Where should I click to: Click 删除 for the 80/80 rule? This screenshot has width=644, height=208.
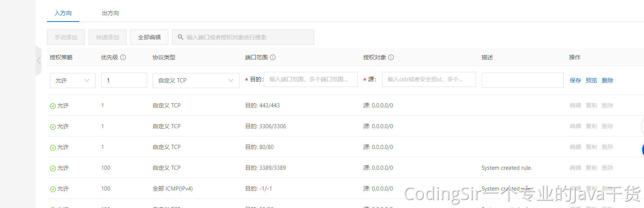pos(607,147)
